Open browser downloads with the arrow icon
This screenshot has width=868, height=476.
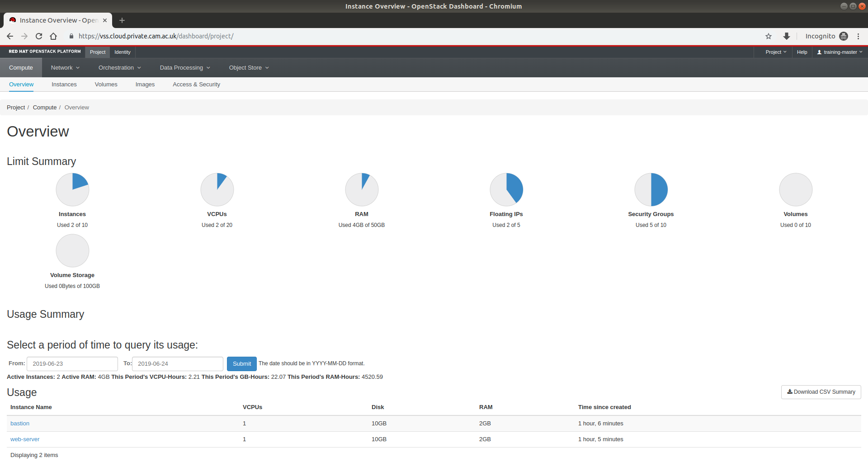(x=787, y=36)
